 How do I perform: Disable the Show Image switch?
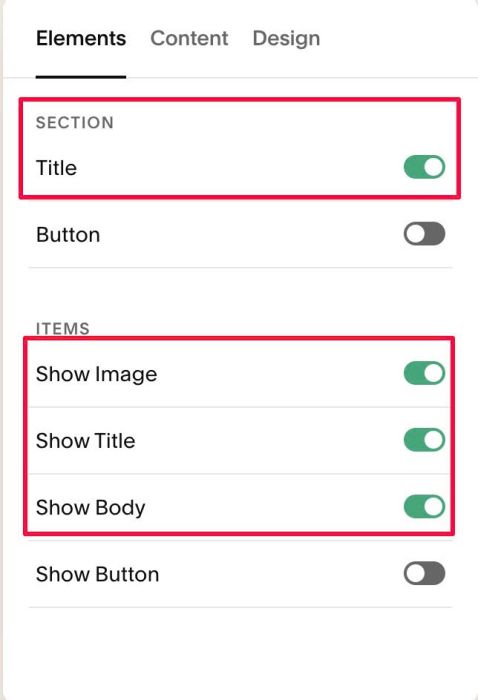424,373
